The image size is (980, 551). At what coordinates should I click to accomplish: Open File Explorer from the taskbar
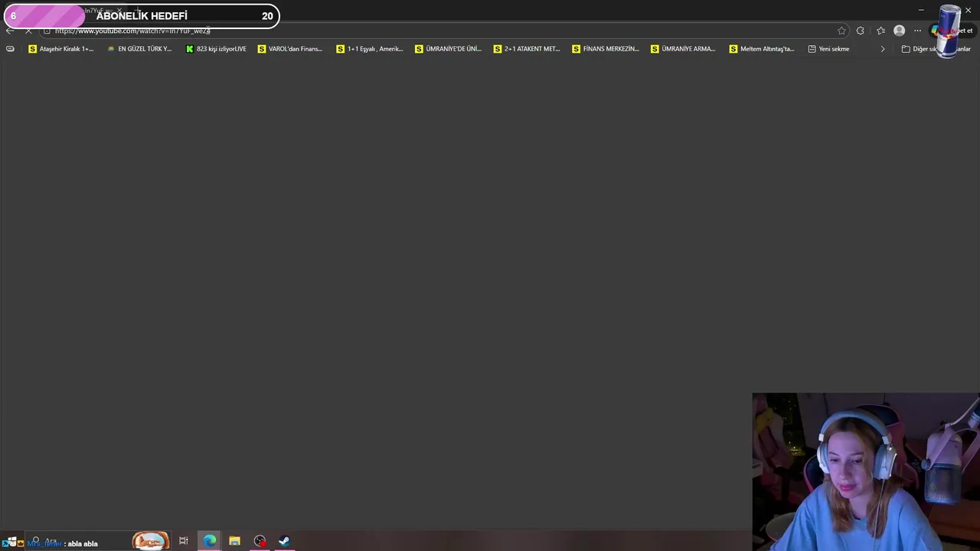pos(234,541)
